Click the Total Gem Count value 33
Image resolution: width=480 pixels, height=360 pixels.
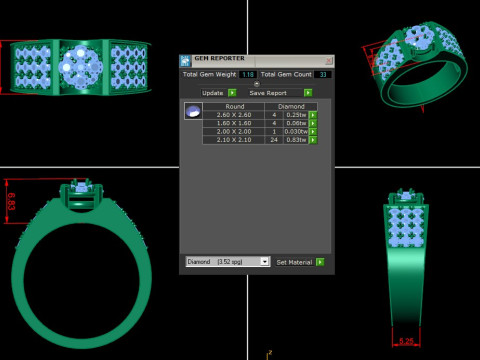323,75
